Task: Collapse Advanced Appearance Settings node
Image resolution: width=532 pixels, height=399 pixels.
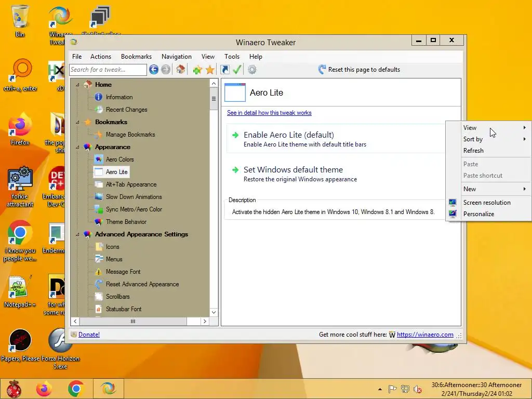Action: click(77, 234)
